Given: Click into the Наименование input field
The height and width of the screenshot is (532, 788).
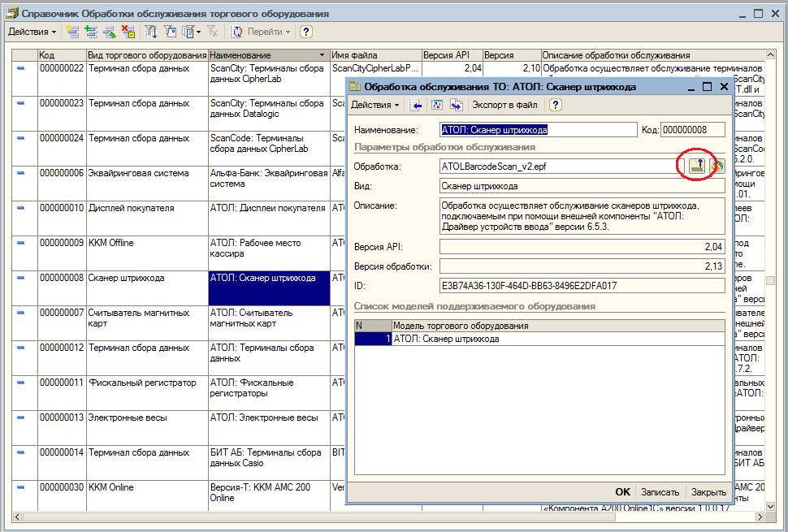Looking at the screenshot, I should pyautogui.click(x=539, y=130).
